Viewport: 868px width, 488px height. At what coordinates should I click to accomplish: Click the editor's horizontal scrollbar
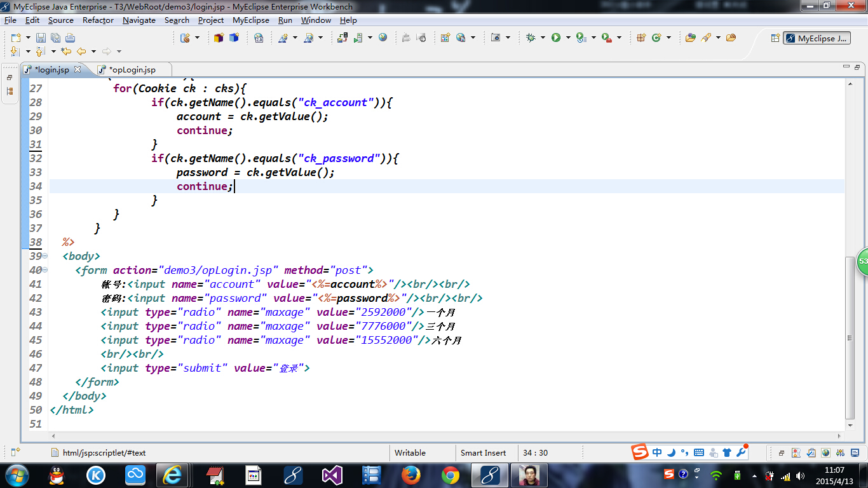pyautogui.click(x=447, y=436)
